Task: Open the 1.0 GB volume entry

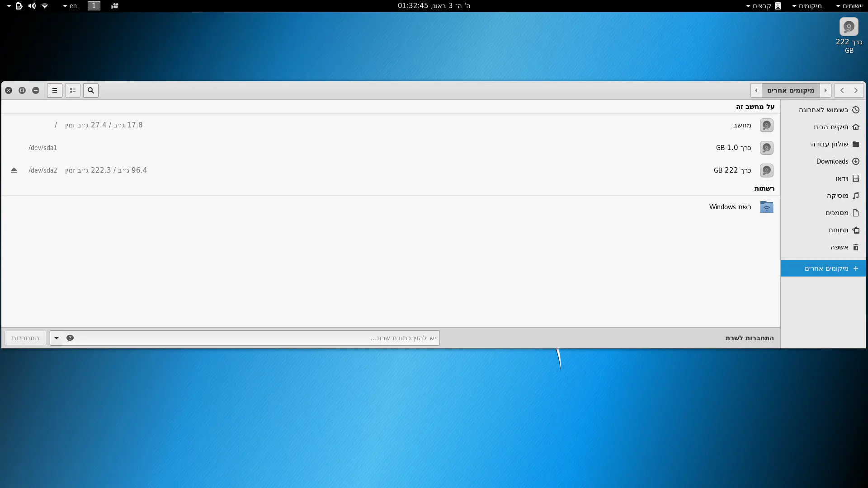Action: pos(733,148)
